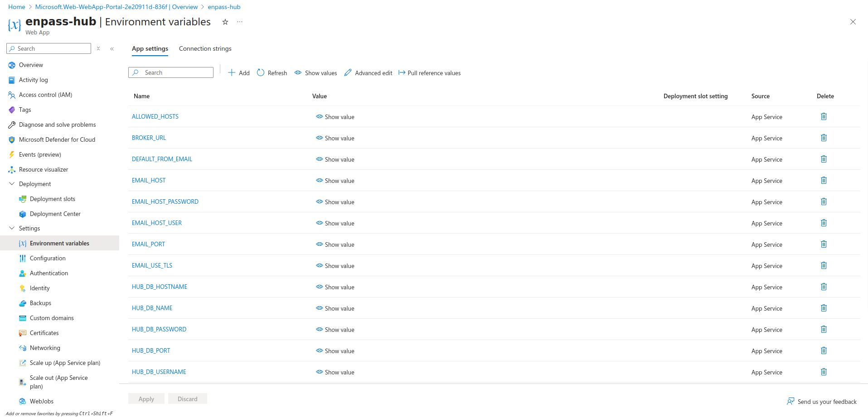Clear the sidebar search with X icon
868x417 pixels.
(x=98, y=48)
